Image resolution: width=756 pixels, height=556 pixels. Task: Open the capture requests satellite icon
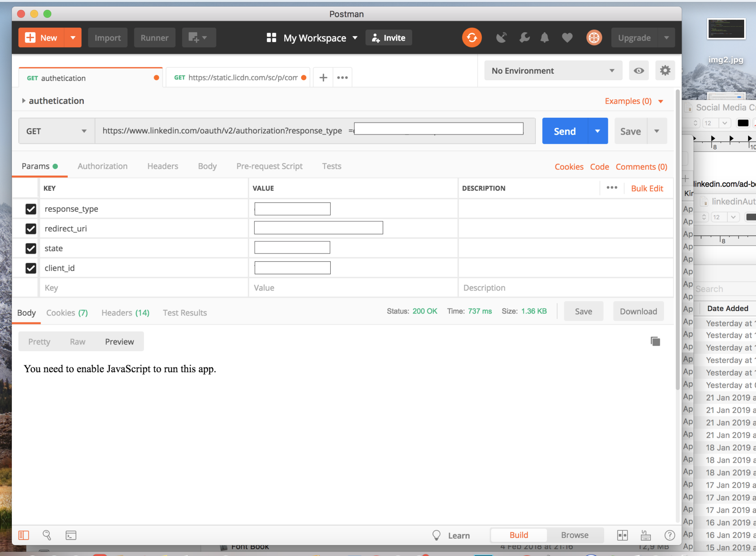click(x=501, y=37)
